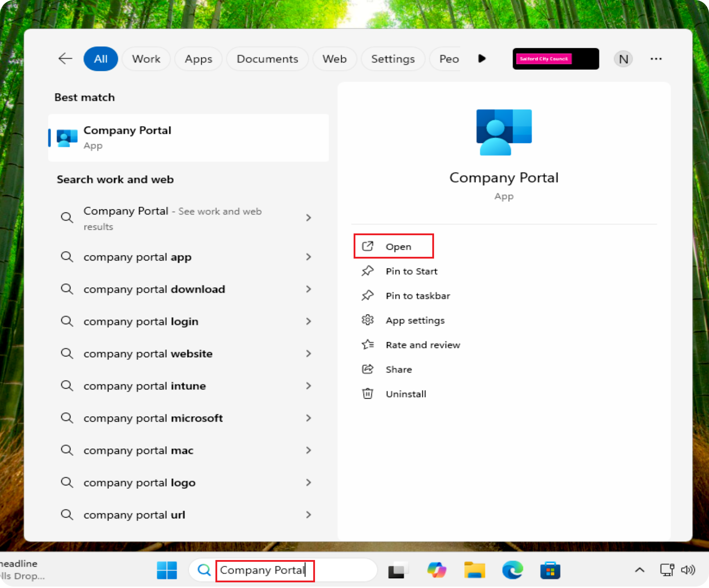Launch Copilot from the taskbar
Viewport: 709px width, 588px height.
coord(437,570)
